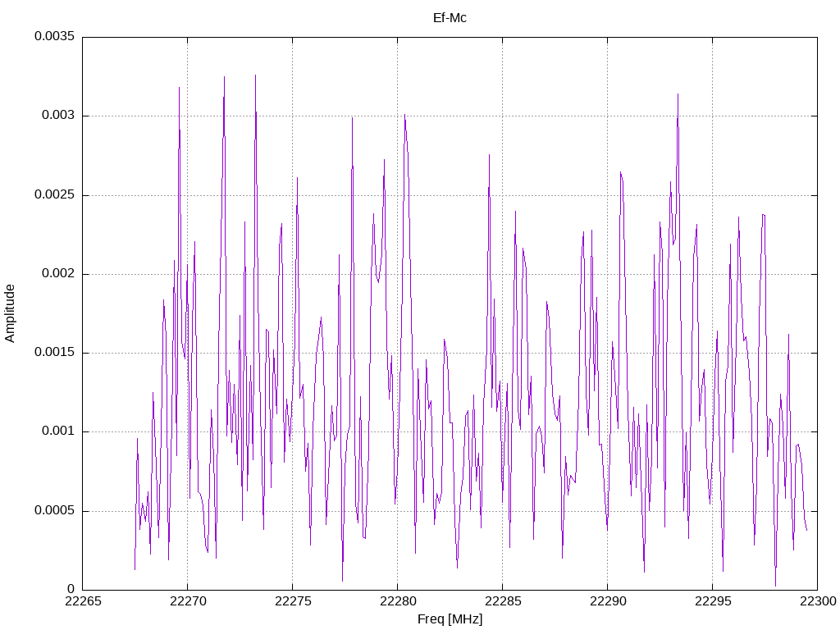
Task: Click the y-axis value 0.0035
Action: click(55, 36)
